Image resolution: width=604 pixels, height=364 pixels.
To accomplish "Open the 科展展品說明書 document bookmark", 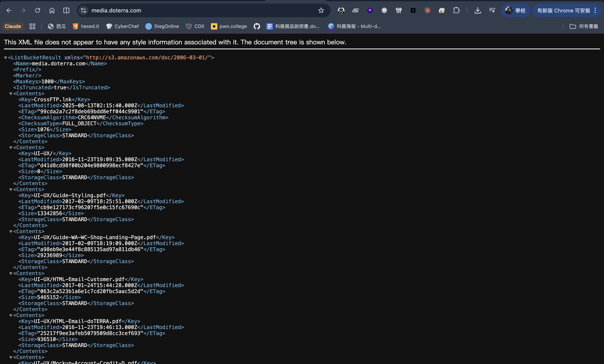I will coord(293,26).
